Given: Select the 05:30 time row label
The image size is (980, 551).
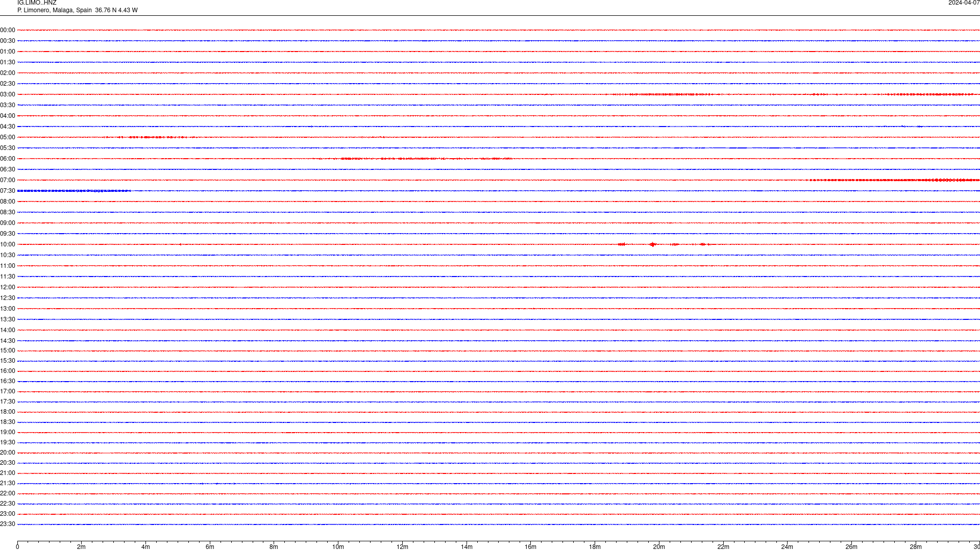Looking at the screenshot, I should click(8, 148).
